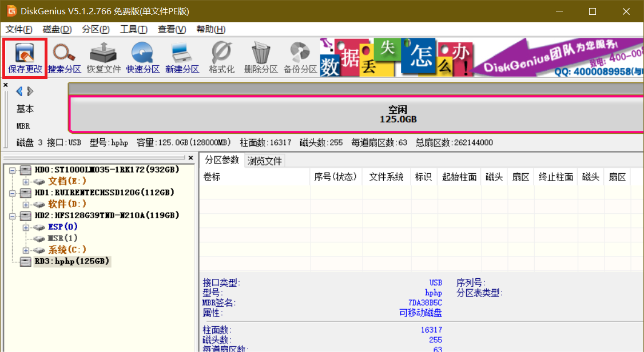This screenshot has height=352, width=644.
Task: Open the 恢复文件 (Recover Files) tool
Action: click(x=104, y=58)
